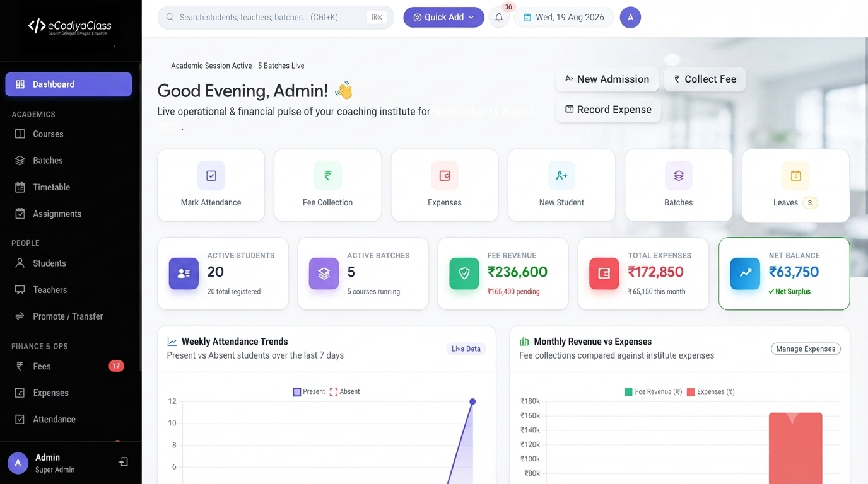Click the Manage Expenses button

(x=806, y=349)
